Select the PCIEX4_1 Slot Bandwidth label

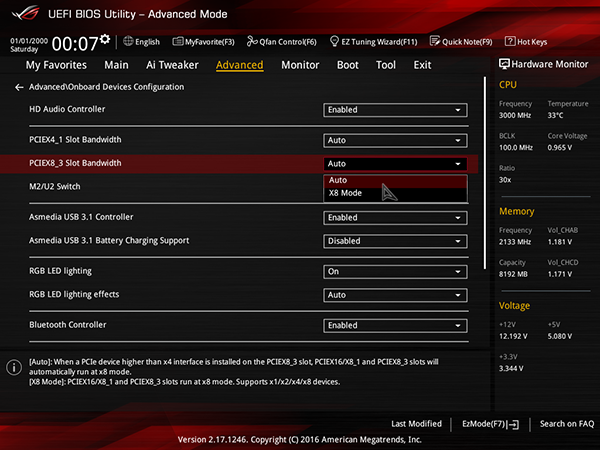(75, 140)
